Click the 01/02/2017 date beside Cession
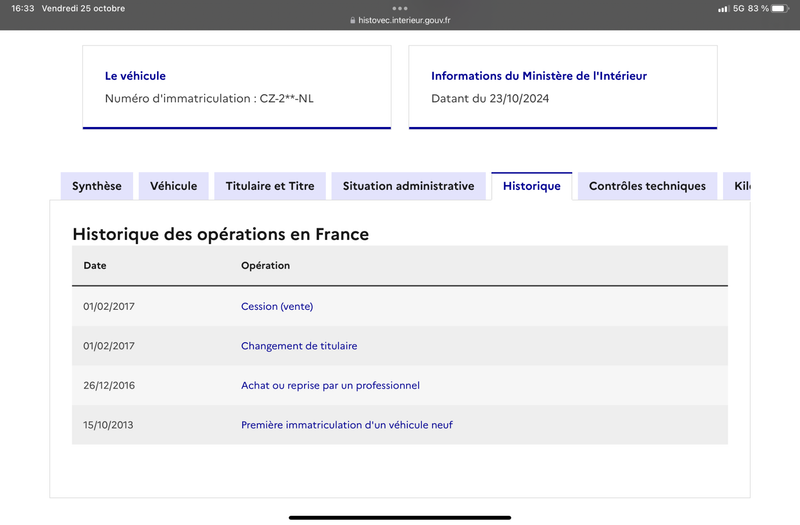 click(x=109, y=306)
